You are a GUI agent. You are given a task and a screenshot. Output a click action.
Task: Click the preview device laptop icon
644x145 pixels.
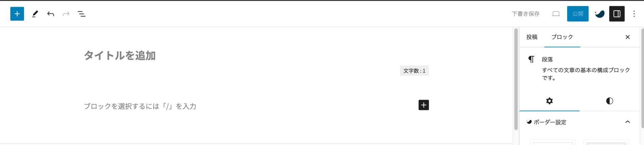point(556,14)
